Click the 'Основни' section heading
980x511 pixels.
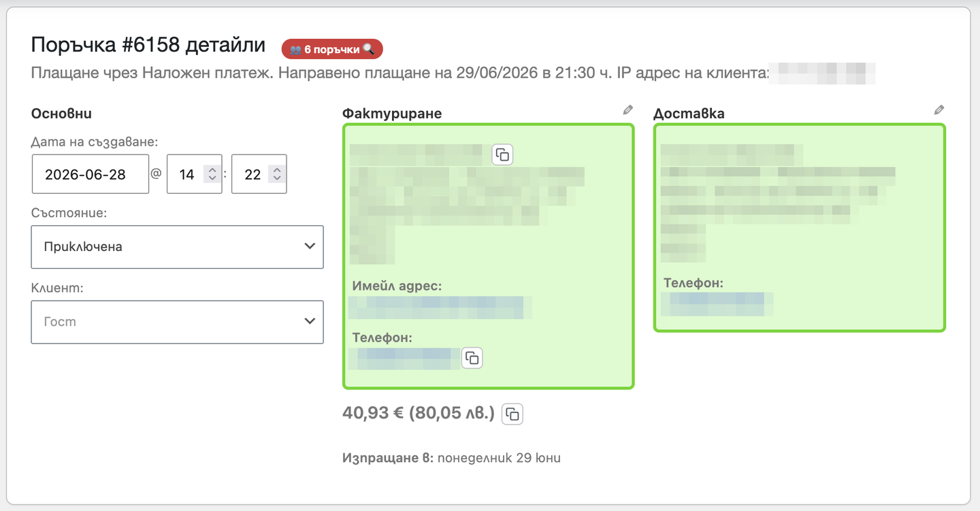[61, 114]
